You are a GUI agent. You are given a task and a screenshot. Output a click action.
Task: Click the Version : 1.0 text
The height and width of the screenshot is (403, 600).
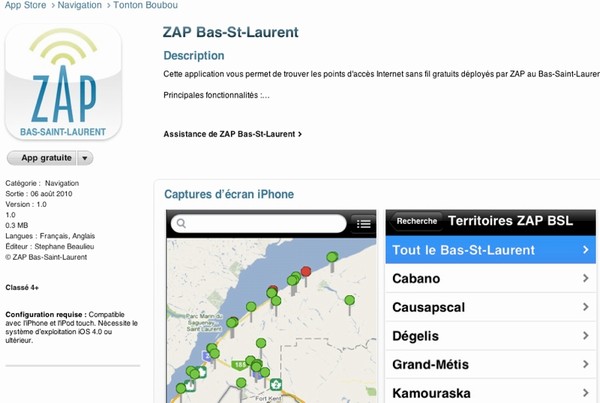coord(26,204)
